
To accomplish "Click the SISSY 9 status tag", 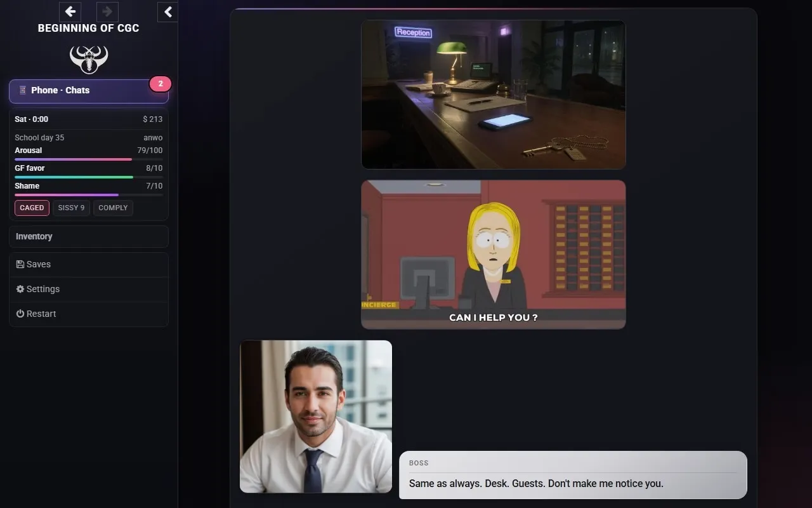I will click(x=71, y=208).
